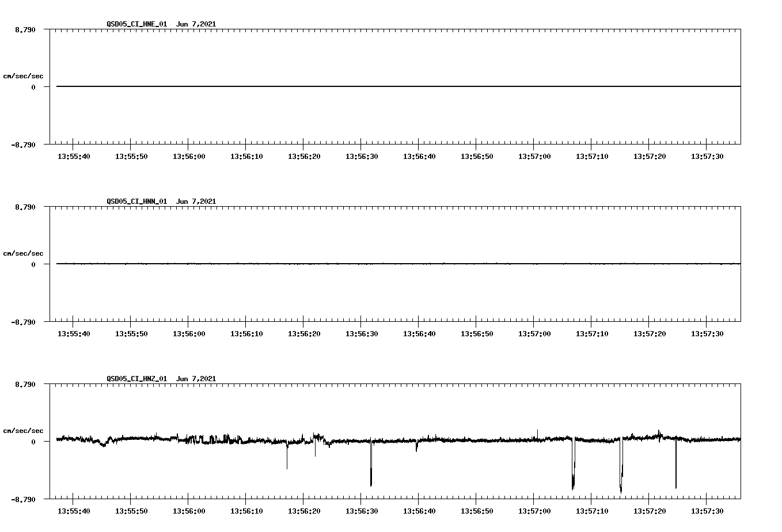Click the 0 axis value on the HNE plot

point(33,87)
